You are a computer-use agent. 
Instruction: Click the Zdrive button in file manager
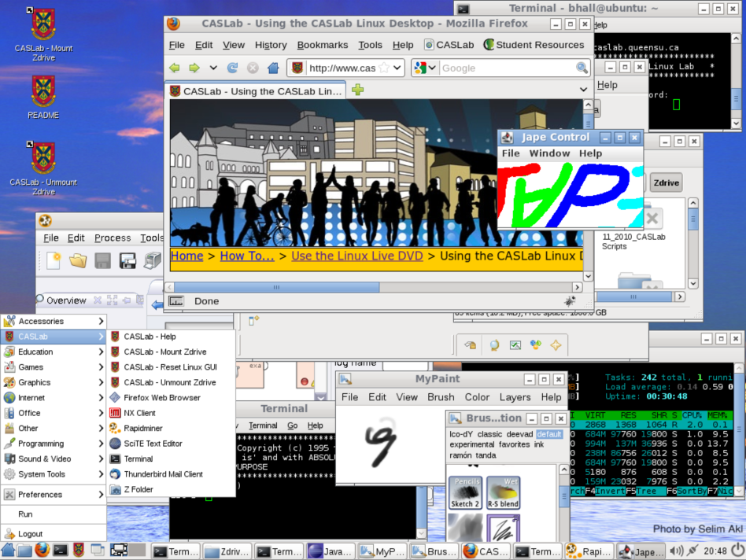[x=666, y=182]
